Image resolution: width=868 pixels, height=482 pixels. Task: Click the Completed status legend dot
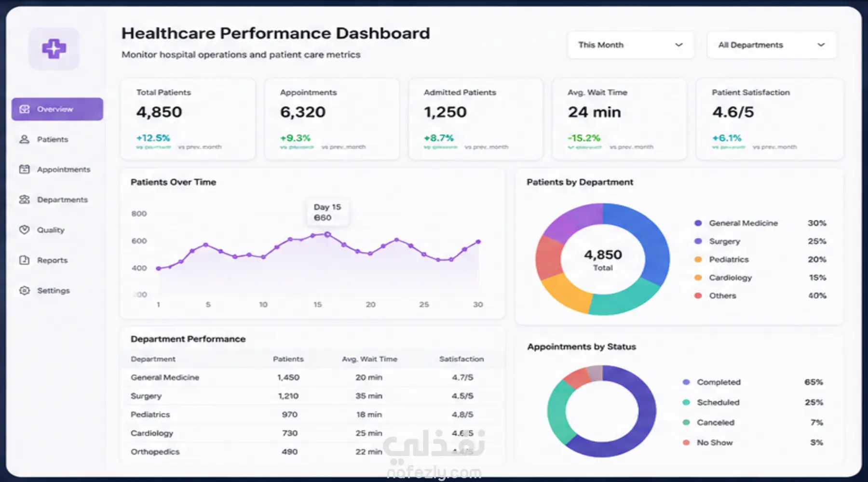pyautogui.click(x=686, y=382)
